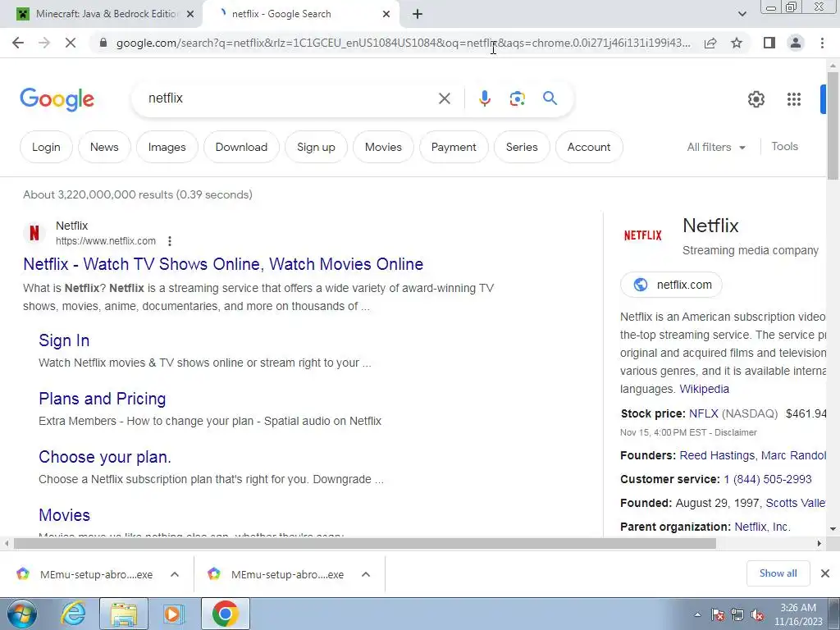Click the Reed Hastings founder link
The image size is (840, 630).
click(x=717, y=455)
